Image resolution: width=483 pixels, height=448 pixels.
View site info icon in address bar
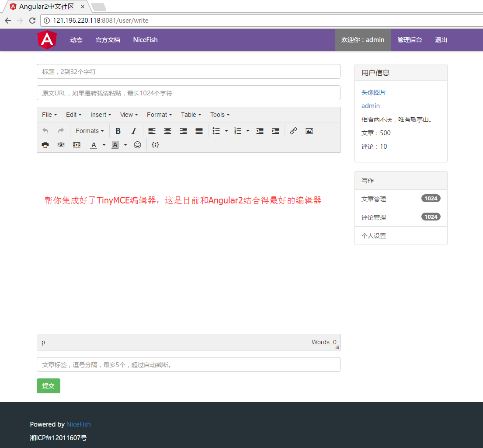tap(46, 21)
